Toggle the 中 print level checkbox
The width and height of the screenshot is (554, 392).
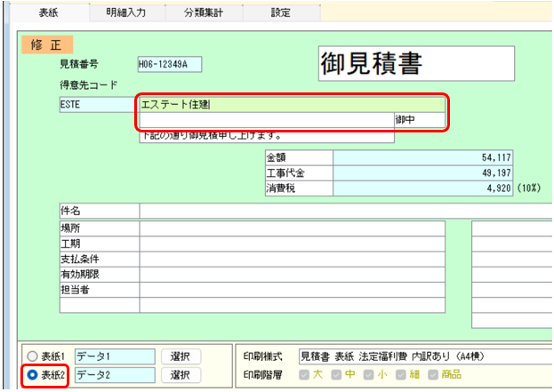click(x=336, y=375)
